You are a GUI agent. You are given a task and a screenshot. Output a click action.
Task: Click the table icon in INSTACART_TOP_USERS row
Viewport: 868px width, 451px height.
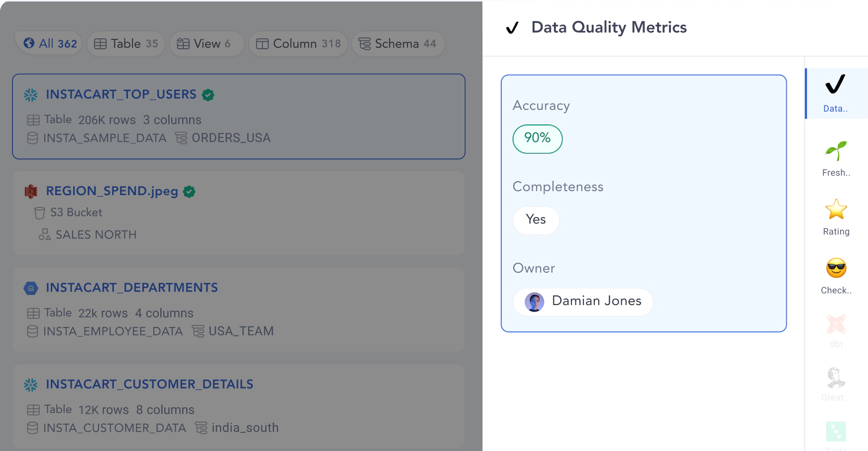tap(33, 120)
